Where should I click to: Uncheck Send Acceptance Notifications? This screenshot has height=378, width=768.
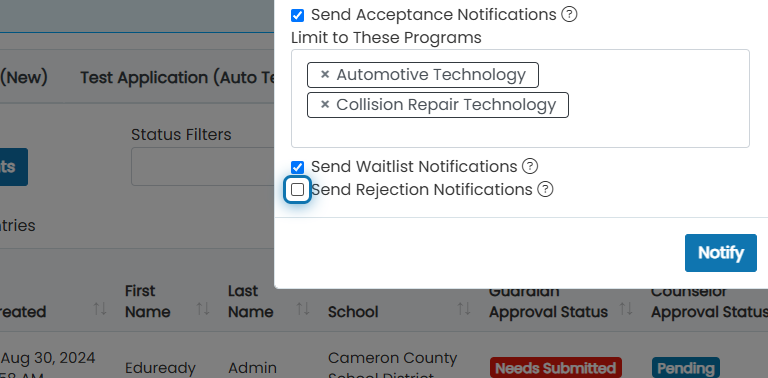click(297, 16)
